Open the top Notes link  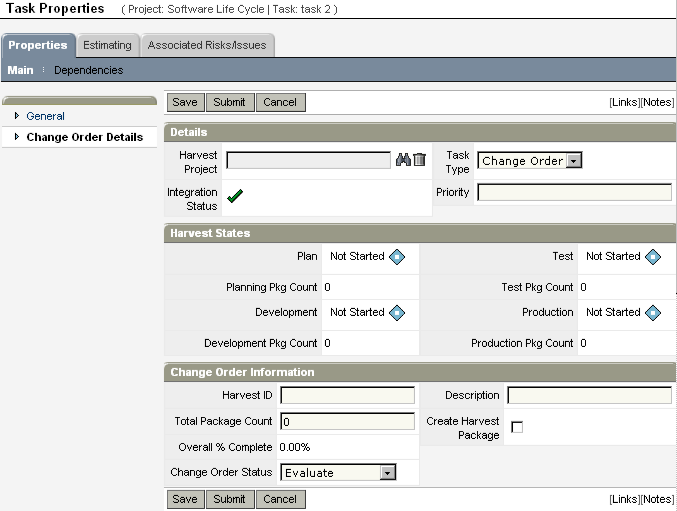pos(658,102)
